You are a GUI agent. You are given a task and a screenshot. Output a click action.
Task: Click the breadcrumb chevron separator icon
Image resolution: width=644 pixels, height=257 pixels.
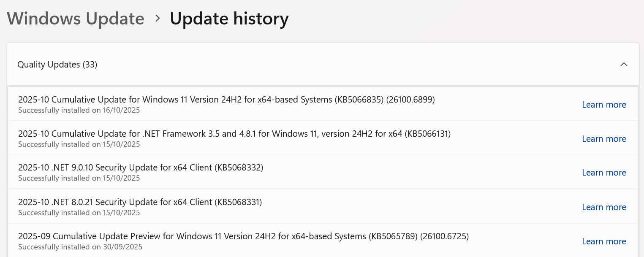pos(158,19)
